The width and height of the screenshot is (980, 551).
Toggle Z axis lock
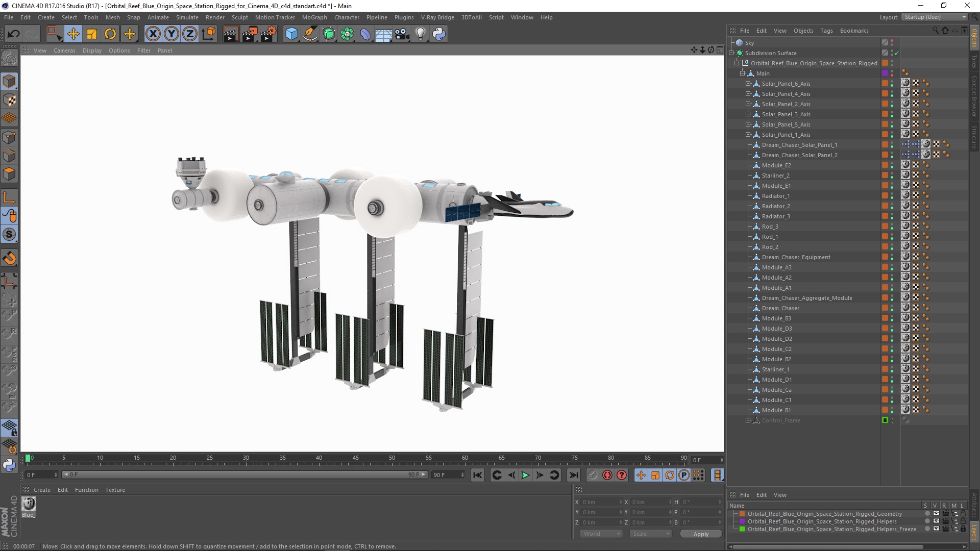(x=190, y=34)
